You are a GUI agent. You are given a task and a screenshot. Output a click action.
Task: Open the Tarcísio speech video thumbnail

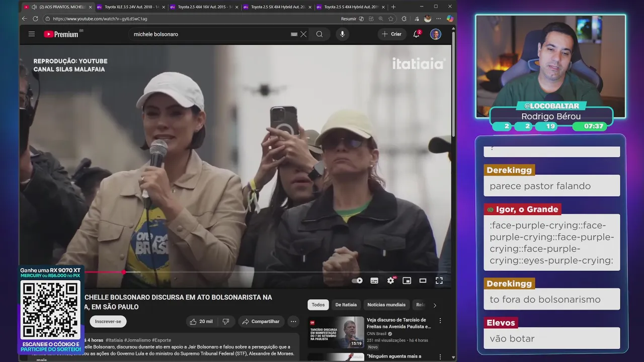(x=336, y=332)
